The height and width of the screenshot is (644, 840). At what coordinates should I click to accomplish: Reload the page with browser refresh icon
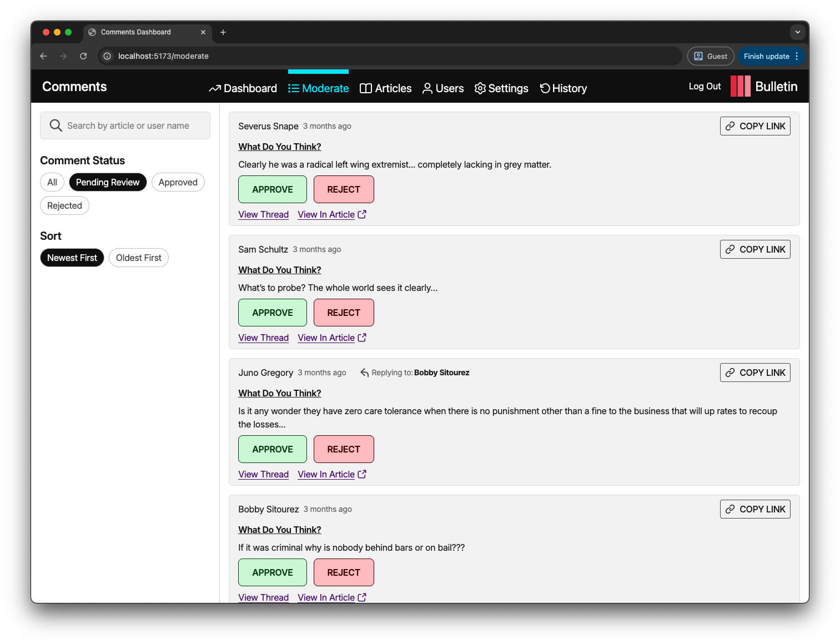coord(83,56)
